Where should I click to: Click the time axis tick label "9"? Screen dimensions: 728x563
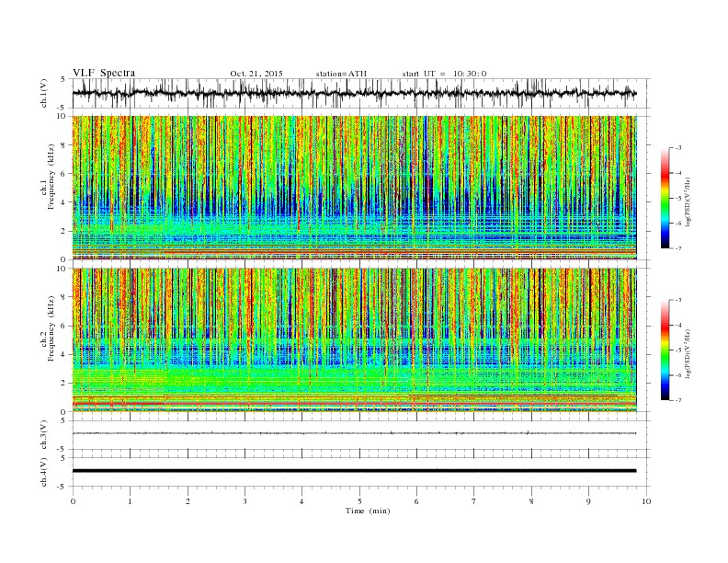[588, 501]
